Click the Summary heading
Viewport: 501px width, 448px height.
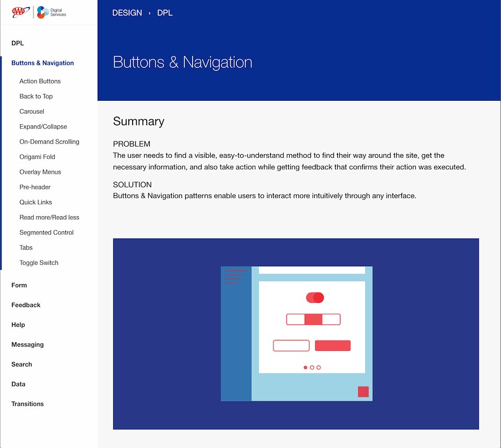139,122
